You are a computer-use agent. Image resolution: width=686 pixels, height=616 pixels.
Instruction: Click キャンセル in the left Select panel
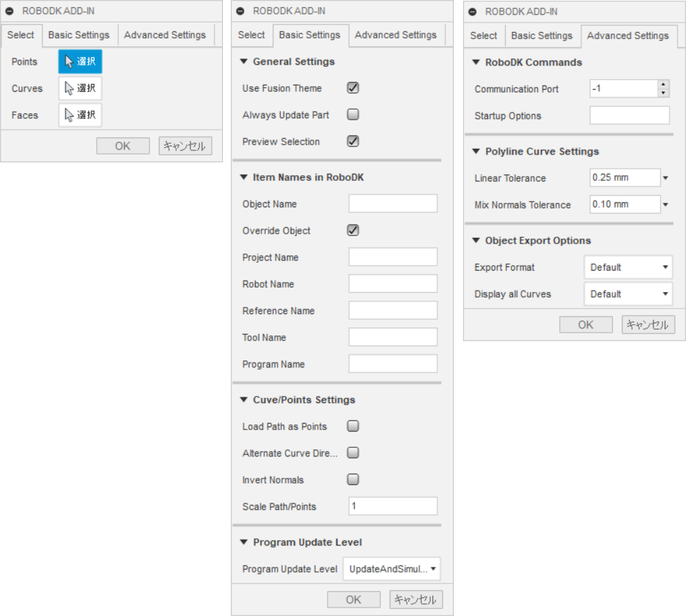[185, 146]
